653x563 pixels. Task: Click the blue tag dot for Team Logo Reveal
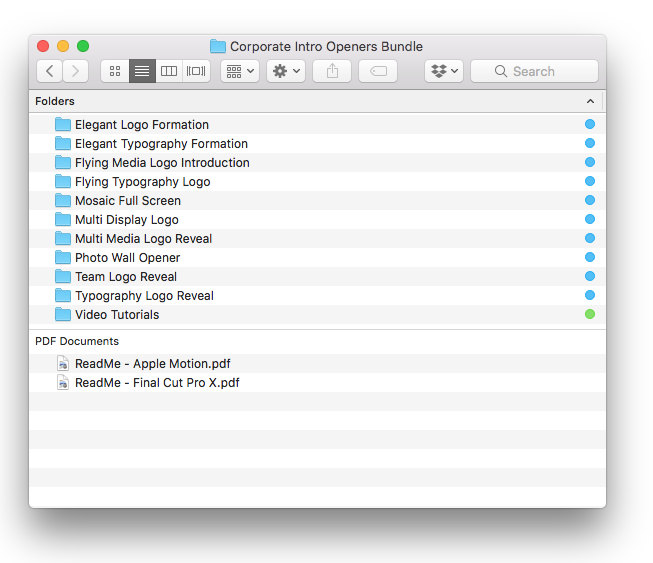(590, 276)
